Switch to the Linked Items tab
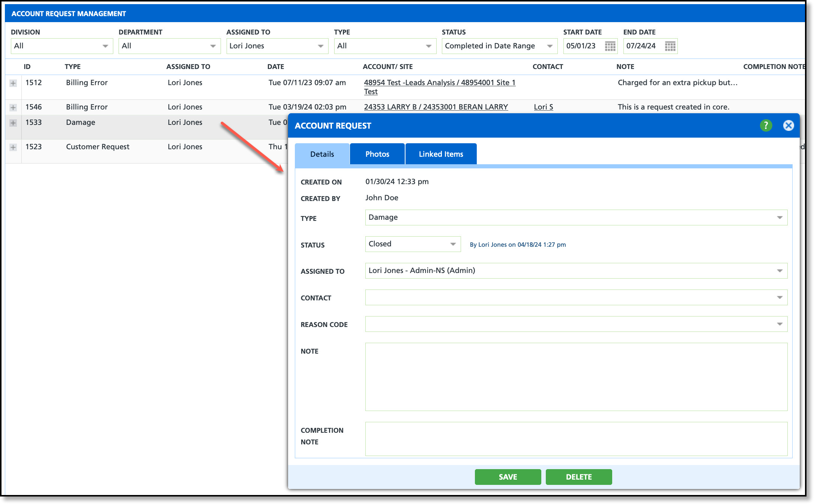814x504 pixels. [x=441, y=154]
